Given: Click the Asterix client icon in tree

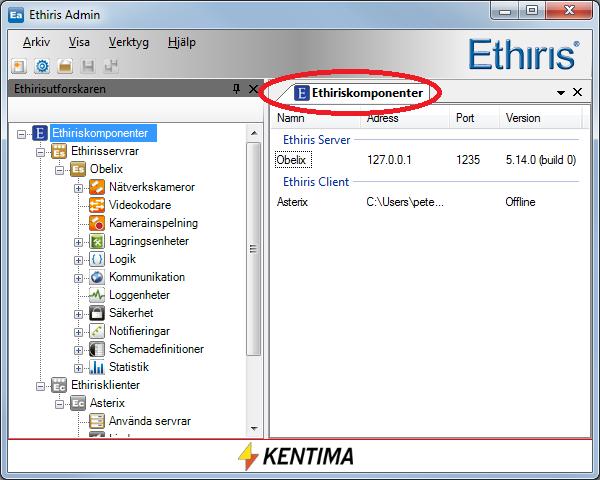Looking at the screenshot, I should click(78, 403).
